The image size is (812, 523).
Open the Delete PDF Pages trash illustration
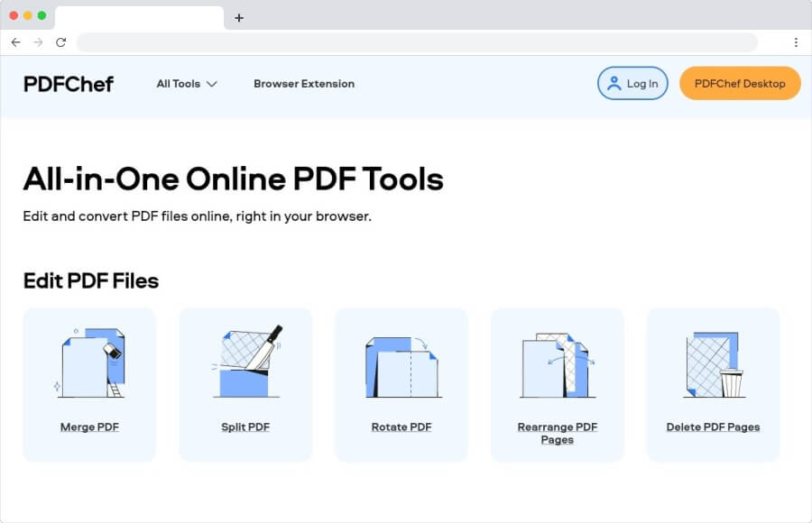point(715,365)
